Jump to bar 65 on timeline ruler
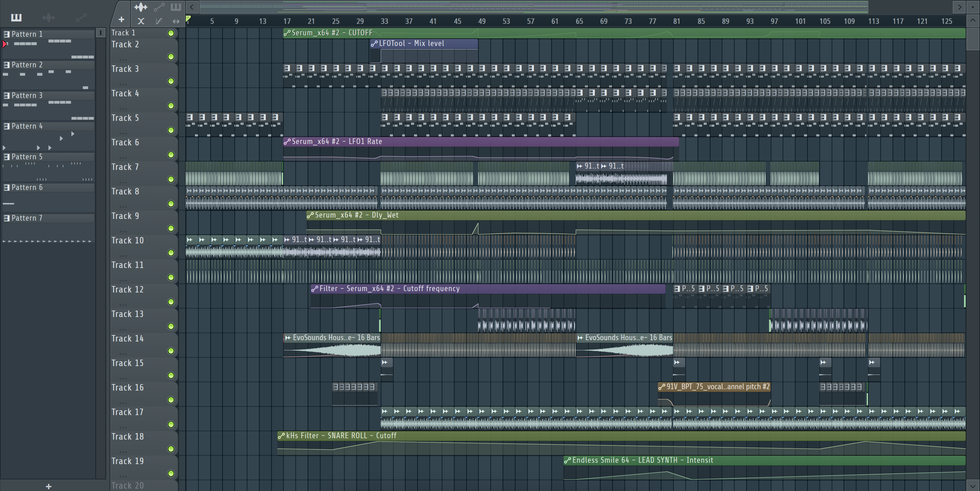This screenshot has height=491, width=980. click(x=579, y=21)
